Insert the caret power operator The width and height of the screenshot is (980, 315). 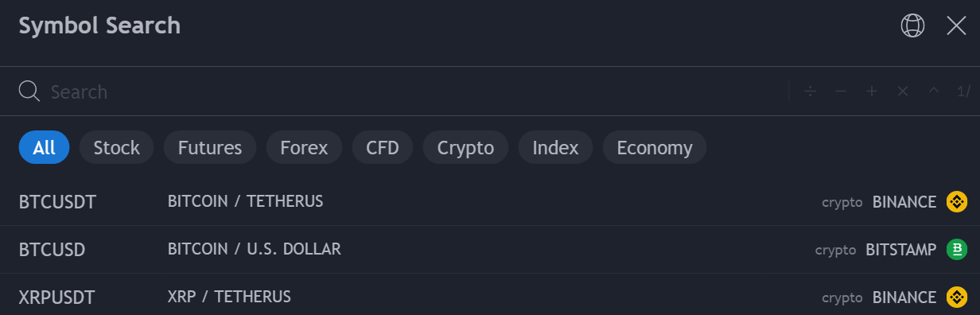(x=934, y=91)
